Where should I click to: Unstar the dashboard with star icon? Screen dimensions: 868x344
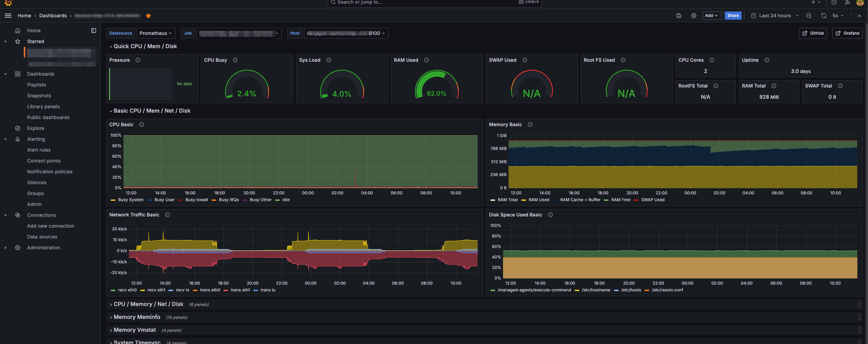(x=148, y=16)
